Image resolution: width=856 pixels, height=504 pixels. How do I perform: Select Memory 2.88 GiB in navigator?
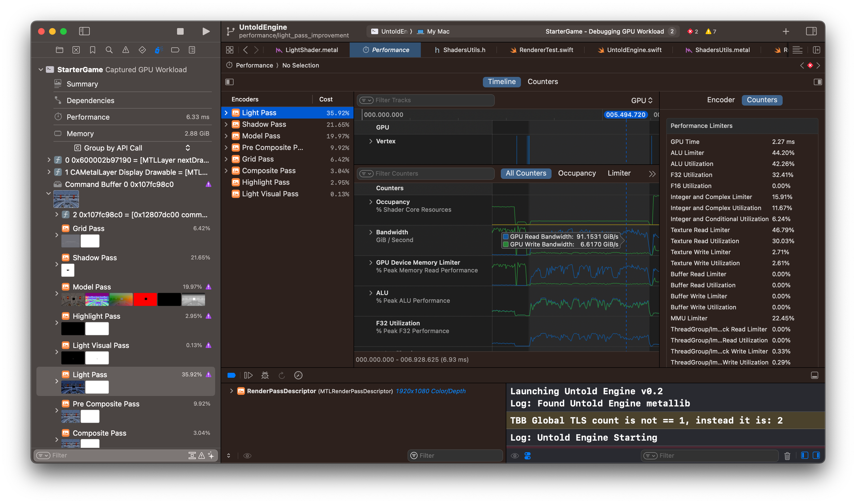pyautogui.click(x=132, y=134)
